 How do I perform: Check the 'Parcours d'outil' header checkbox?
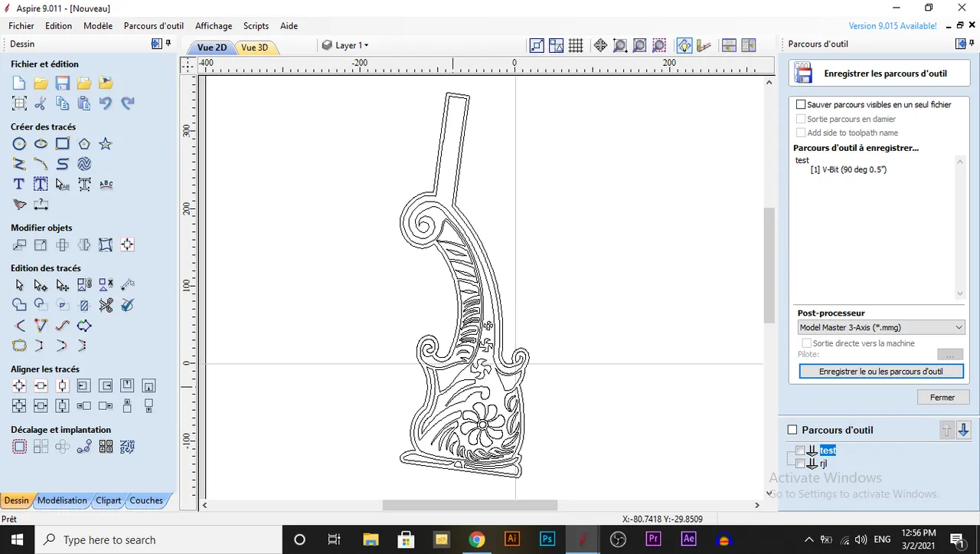coord(792,430)
